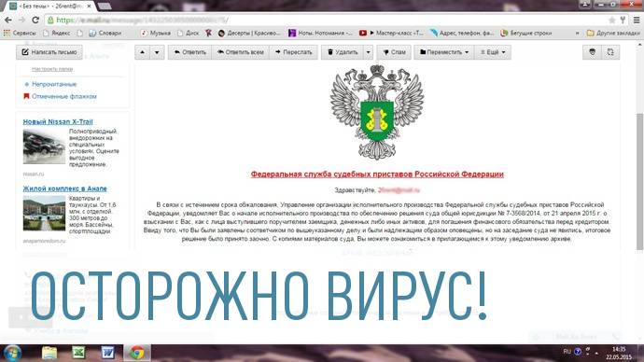This screenshot has height=362, width=644.
Task: Click the help icon in system tray
Action: (x=578, y=352)
